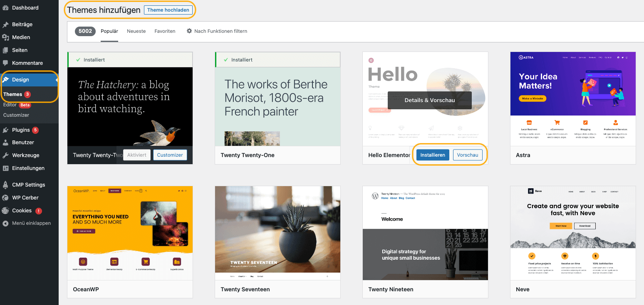Click the Cookies red alert badge
The width and height of the screenshot is (644, 305).
pyautogui.click(x=39, y=211)
